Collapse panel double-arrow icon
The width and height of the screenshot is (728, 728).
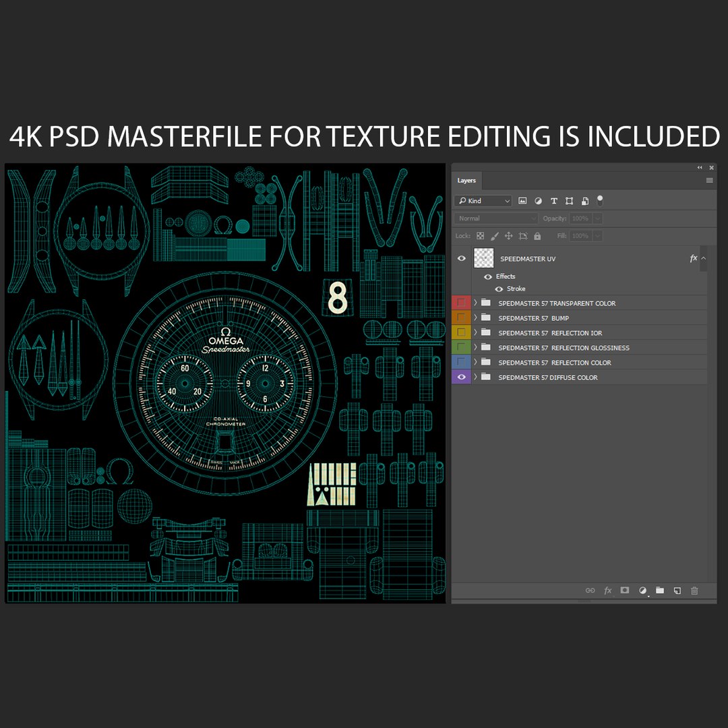[x=700, y=168]
